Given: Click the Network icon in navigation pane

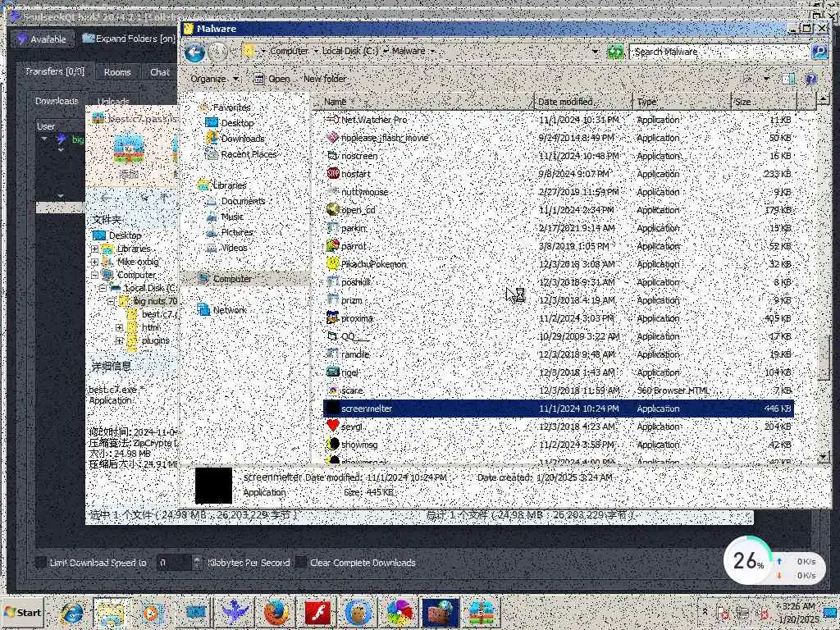Looking at the screenshot, I should point(203,309).
